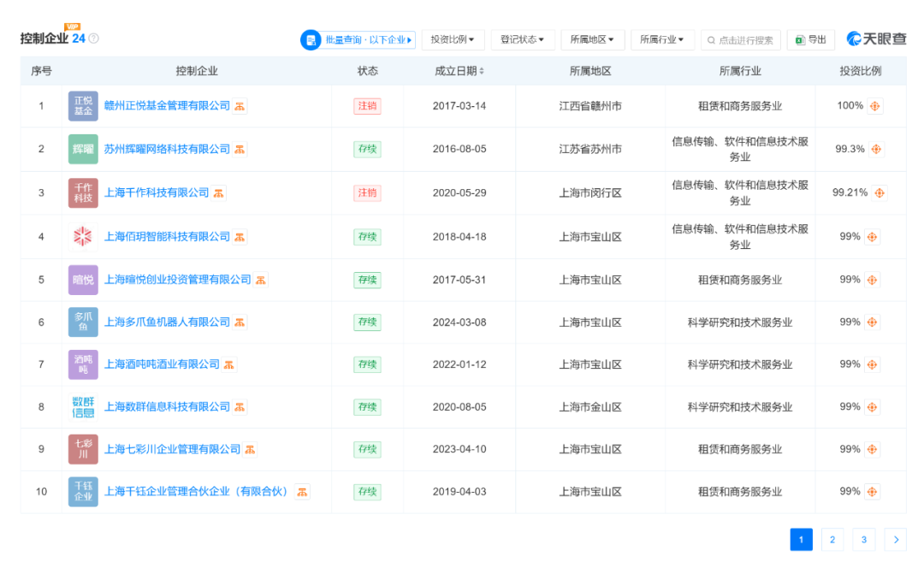The image size is (924, 562).
Task: Open the 所属地区 region dropdown
Action: (592, 40)
